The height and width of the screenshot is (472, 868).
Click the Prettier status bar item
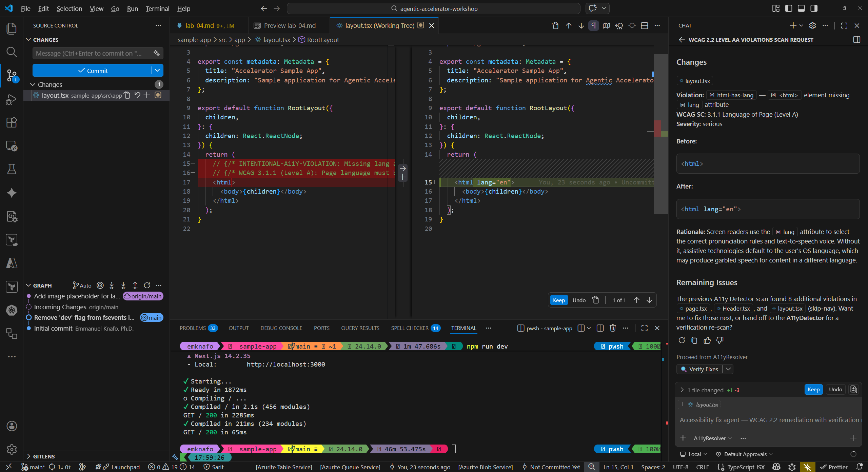[x=834, y=467]
